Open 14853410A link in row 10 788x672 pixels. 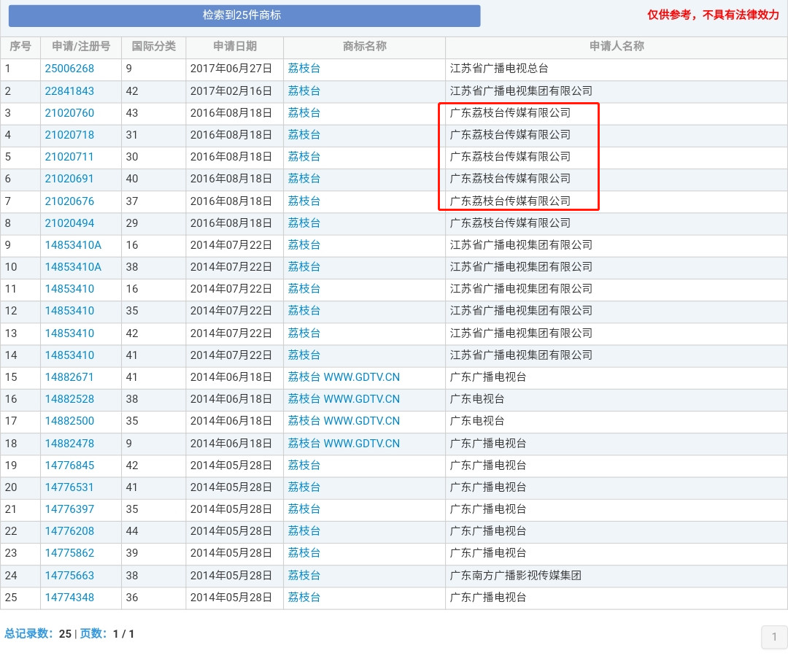[73, 267]
